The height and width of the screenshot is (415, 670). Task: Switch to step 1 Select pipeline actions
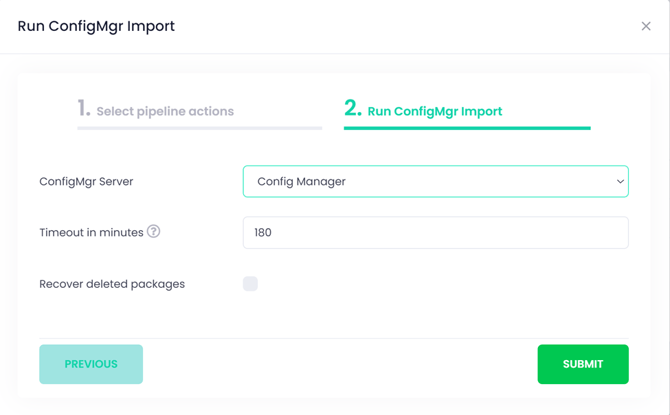[x=165, y=111]
